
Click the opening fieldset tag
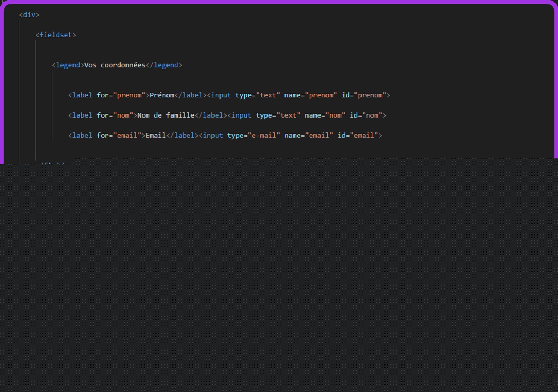point(56,35)
